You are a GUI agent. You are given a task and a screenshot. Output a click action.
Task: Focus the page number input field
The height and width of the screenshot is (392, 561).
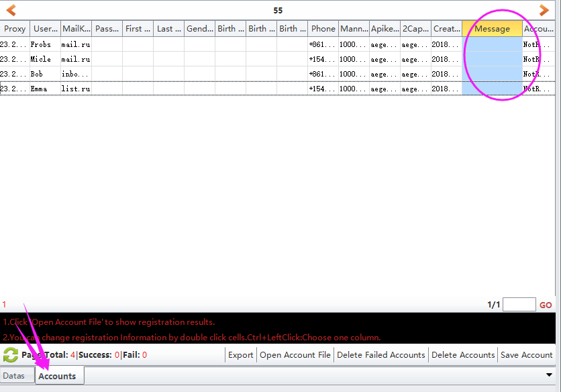pyautogui.click(x=519, y=305)
